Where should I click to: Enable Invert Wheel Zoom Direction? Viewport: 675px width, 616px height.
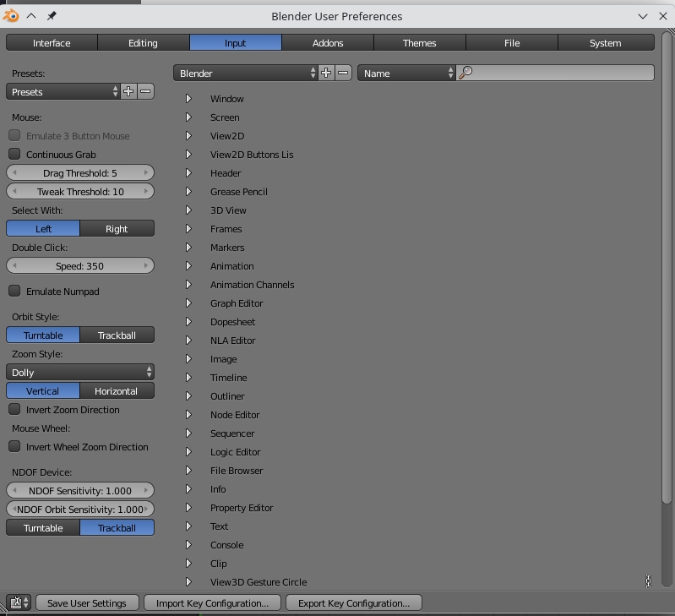tap(14, 447)
